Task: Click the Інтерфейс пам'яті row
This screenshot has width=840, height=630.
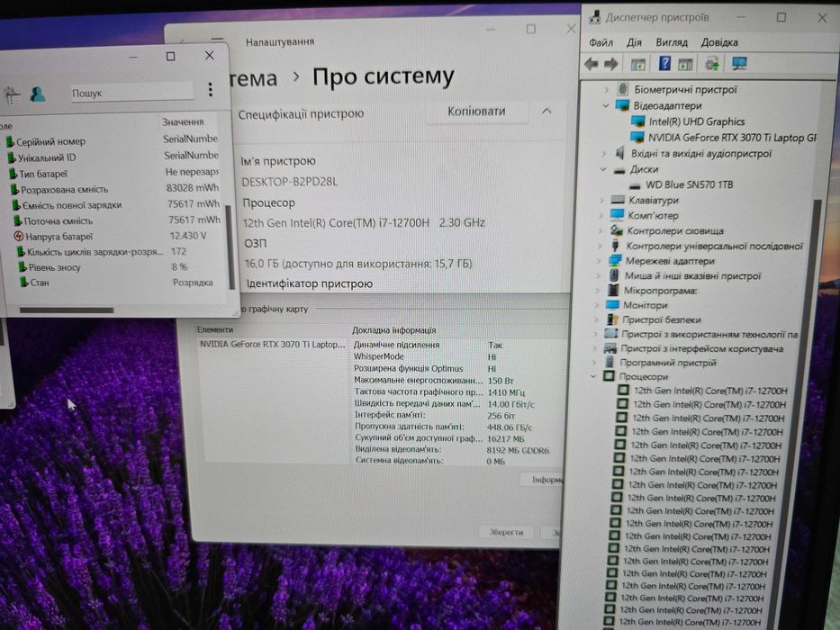Action: click(x=435, y=415)
